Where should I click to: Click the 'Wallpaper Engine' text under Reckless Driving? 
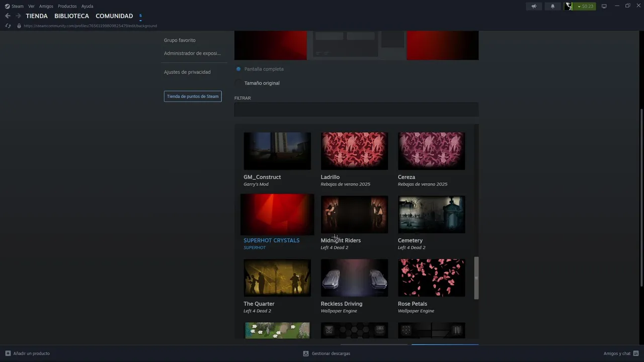coord(339,311)
